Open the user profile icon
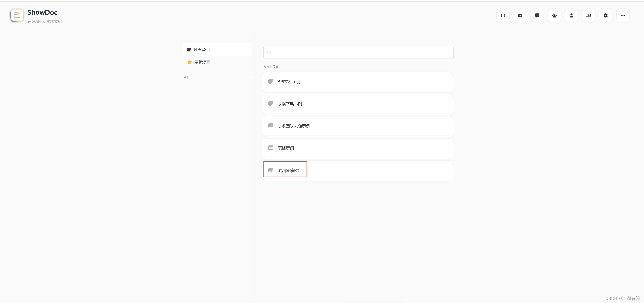Screen dimensions: 644x303 click(x=571, y=15)
